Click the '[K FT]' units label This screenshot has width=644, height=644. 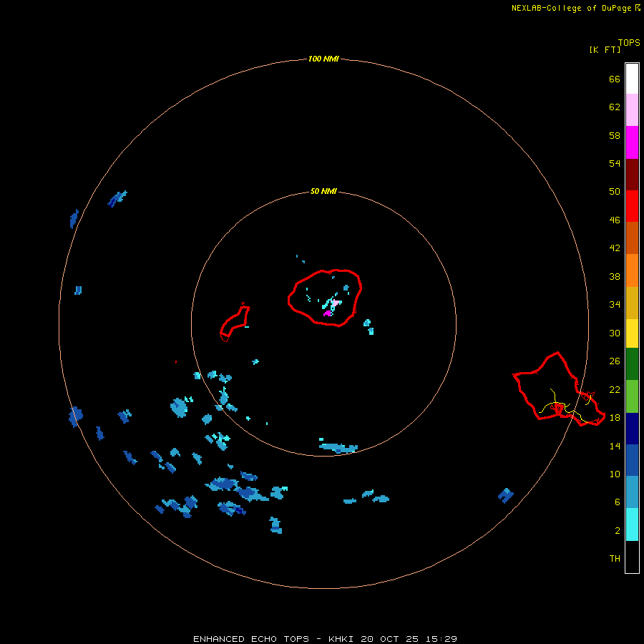(x=605, y=49)
